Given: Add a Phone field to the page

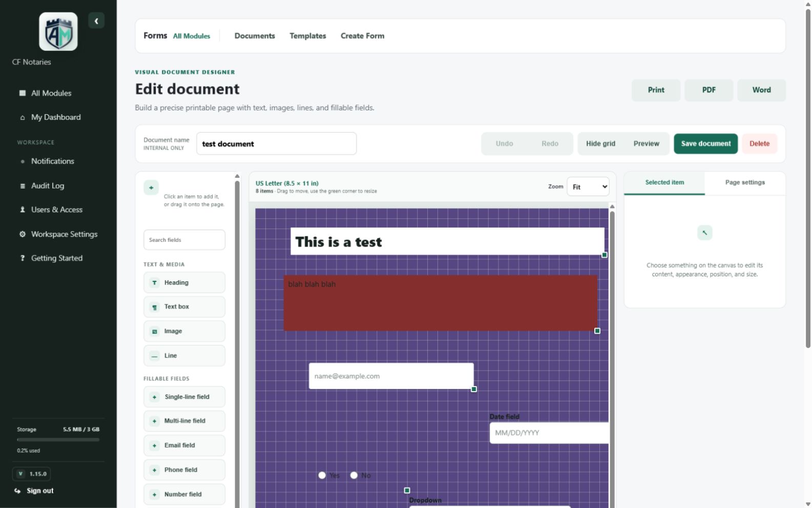Looking at the screenshot, I should [184, 470].
